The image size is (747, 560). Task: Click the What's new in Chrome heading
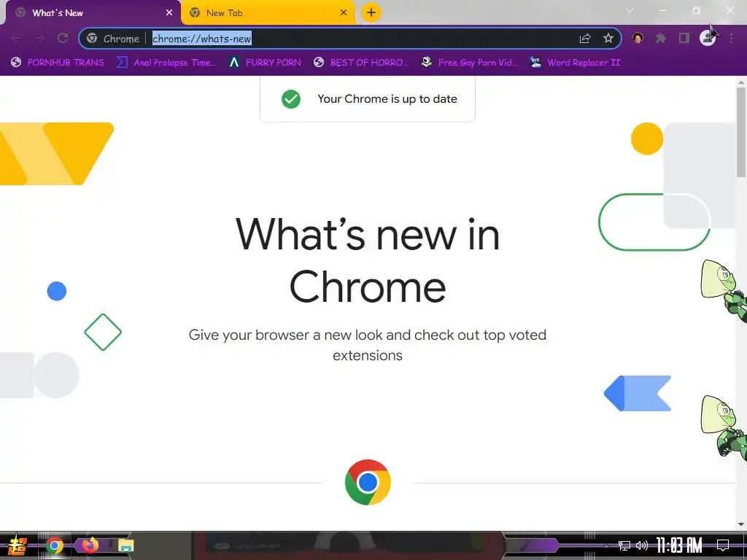[368, 260]
